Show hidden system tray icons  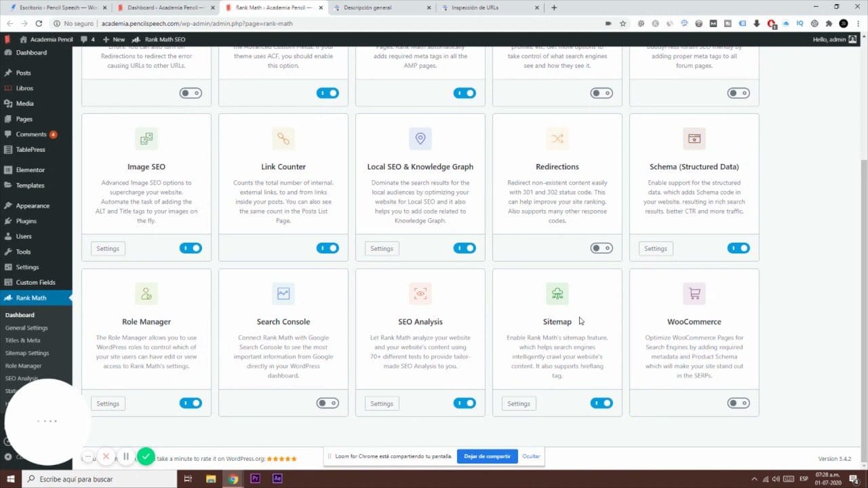point(755,479)
